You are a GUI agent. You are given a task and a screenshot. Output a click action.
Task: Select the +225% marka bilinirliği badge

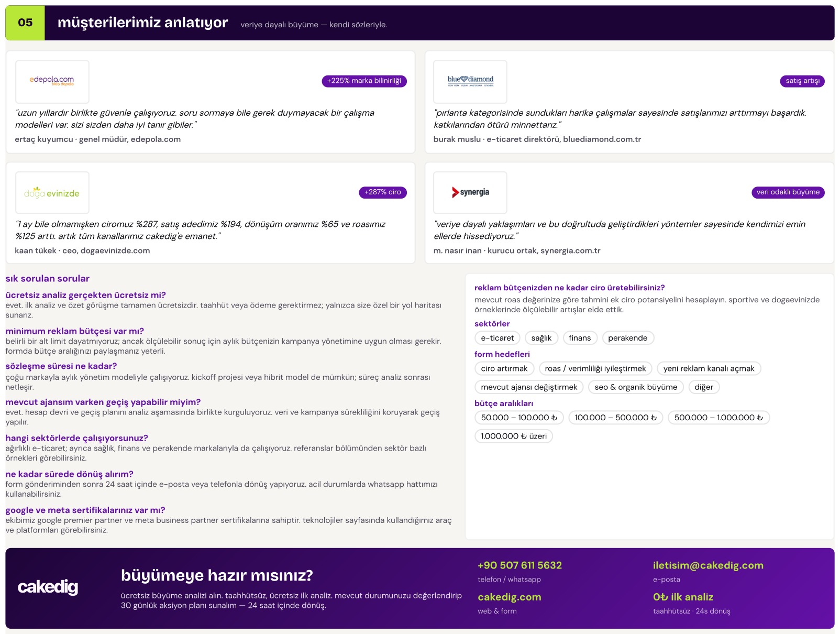(364, 81)
